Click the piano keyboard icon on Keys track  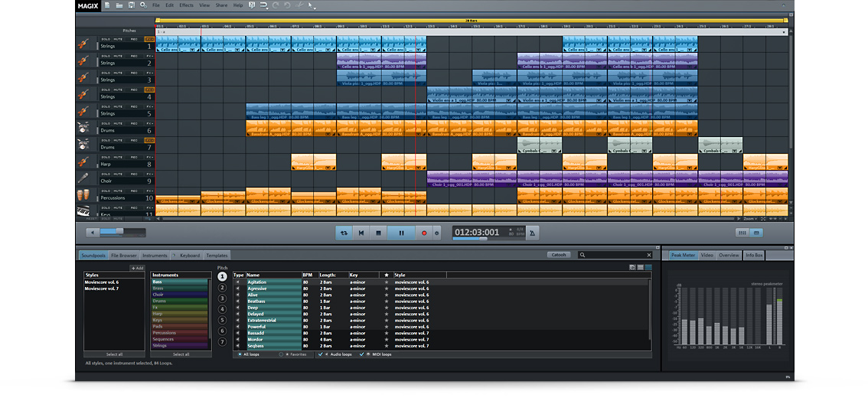pos(83,210)
